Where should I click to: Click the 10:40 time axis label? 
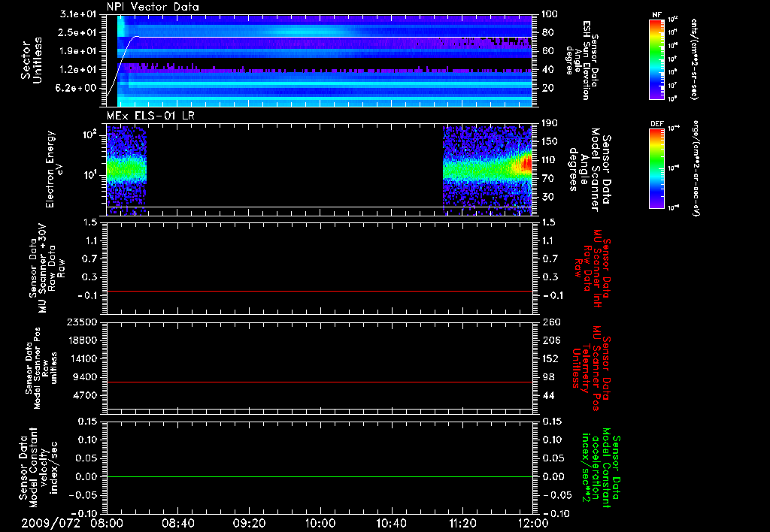tap(391, 521)
